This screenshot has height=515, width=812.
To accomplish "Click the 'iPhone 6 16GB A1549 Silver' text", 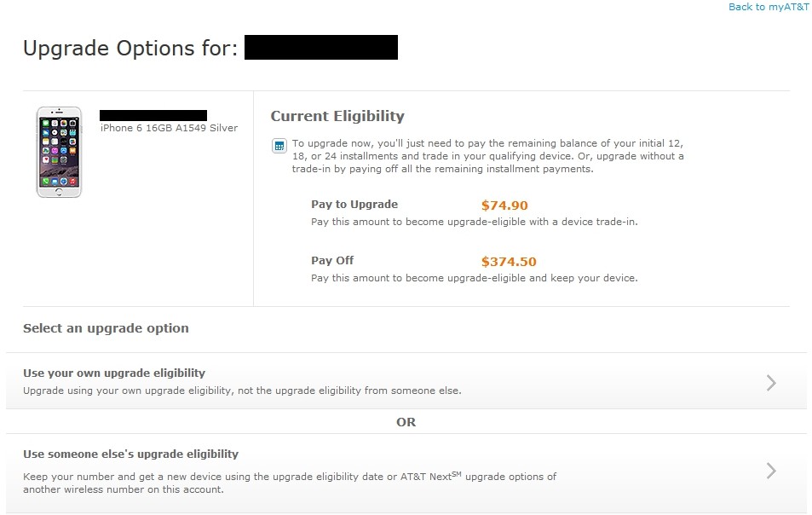I will pyautogui.click(x=169, y=128).
